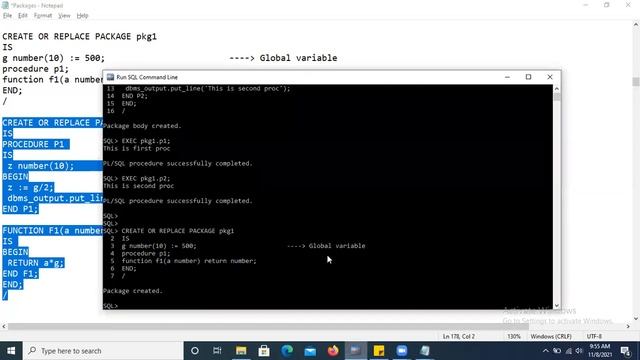Click the last SQL> prompt line
Image resolution: width=640 pixels, height=360 pixels.
[111, 306]
